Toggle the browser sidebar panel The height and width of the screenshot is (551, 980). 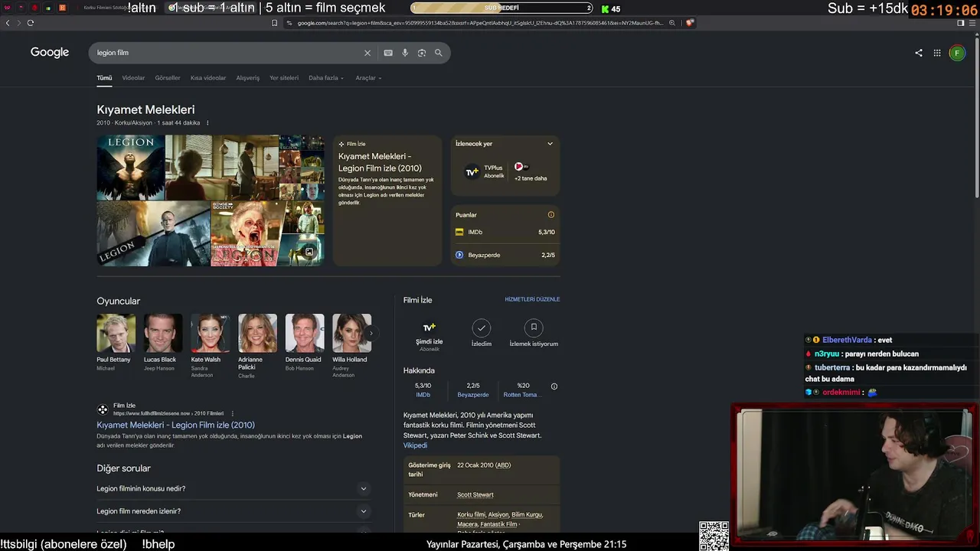pyautogui.click(x=961, y=23)
